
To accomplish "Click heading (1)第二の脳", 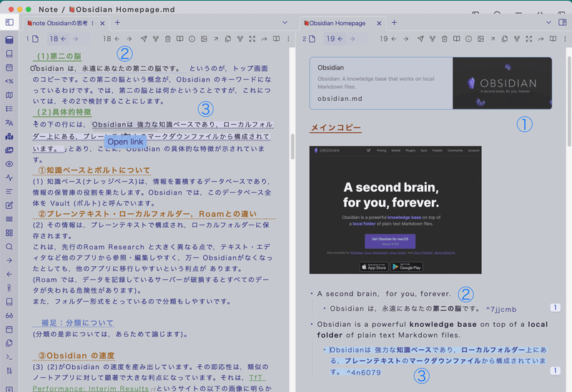I will coord(59,57).
